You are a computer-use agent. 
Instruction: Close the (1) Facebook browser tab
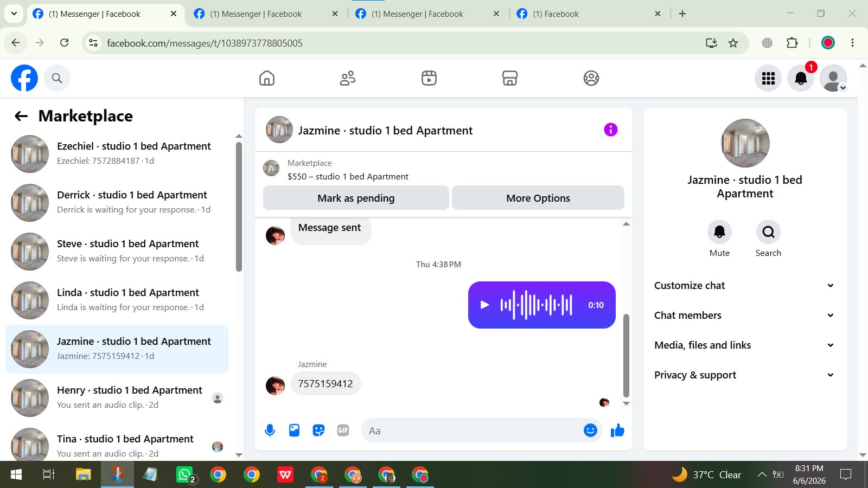tap(658, 14)
